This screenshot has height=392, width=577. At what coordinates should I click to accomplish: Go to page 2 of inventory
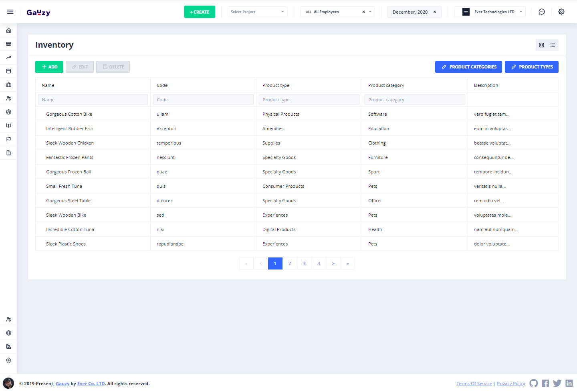(x=290, y=263)
